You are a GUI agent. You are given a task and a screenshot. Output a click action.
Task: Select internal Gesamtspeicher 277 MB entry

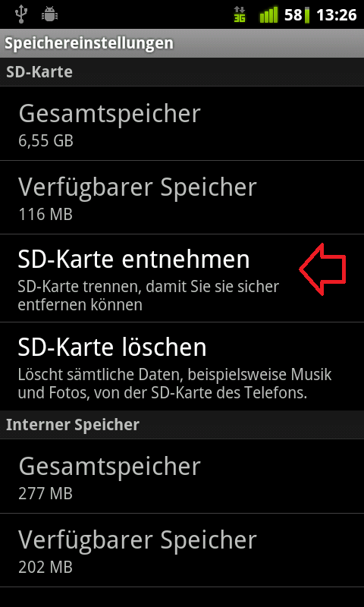pos(182,476)
